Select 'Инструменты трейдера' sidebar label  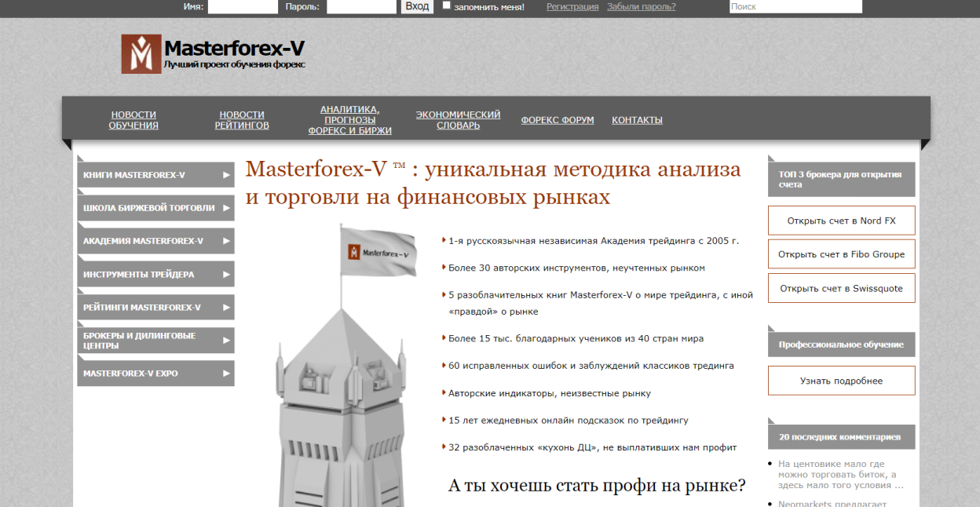138,275
